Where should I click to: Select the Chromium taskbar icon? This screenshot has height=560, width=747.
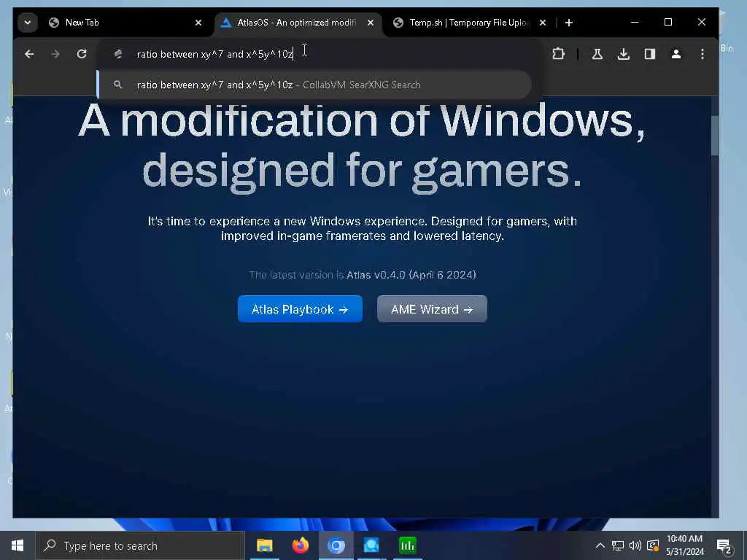(x=336, y=545)
